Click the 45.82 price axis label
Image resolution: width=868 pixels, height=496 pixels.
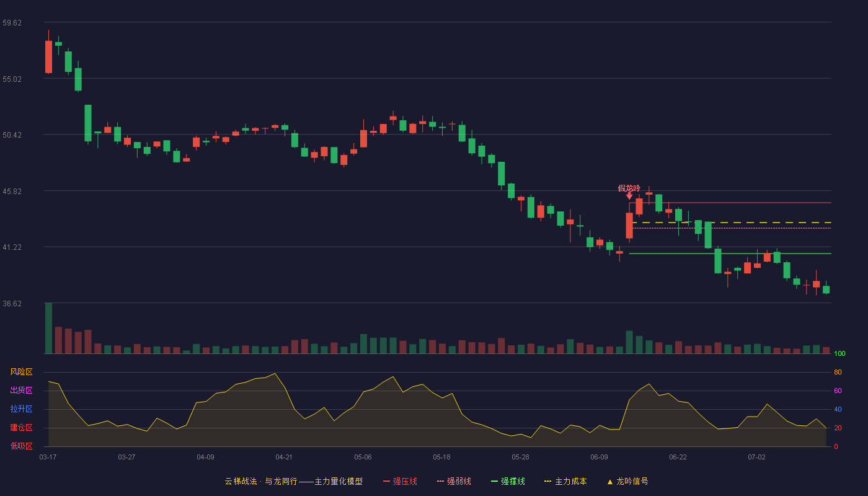pos(12,191)
